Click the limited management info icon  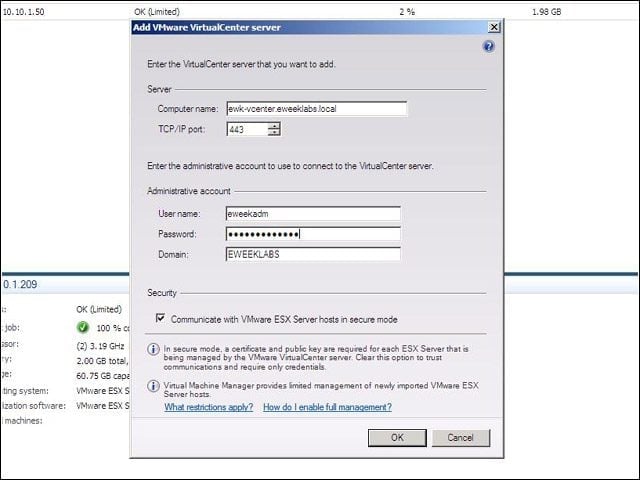pyautogui.click(x=153, y=386)
